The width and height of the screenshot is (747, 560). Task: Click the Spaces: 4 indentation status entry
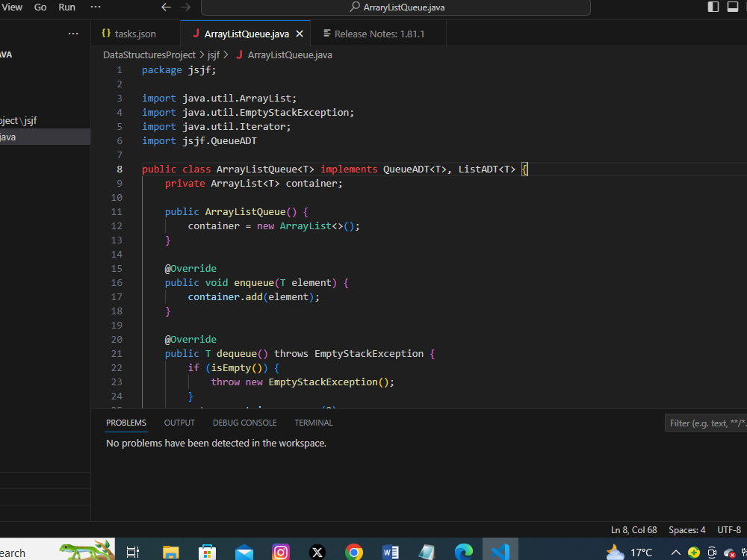687,530
